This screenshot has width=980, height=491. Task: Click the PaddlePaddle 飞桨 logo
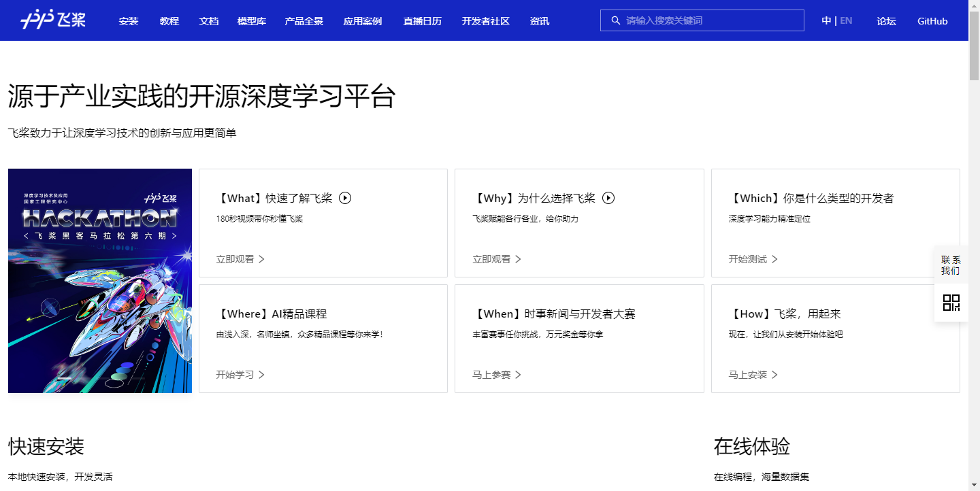pos(53,20)
